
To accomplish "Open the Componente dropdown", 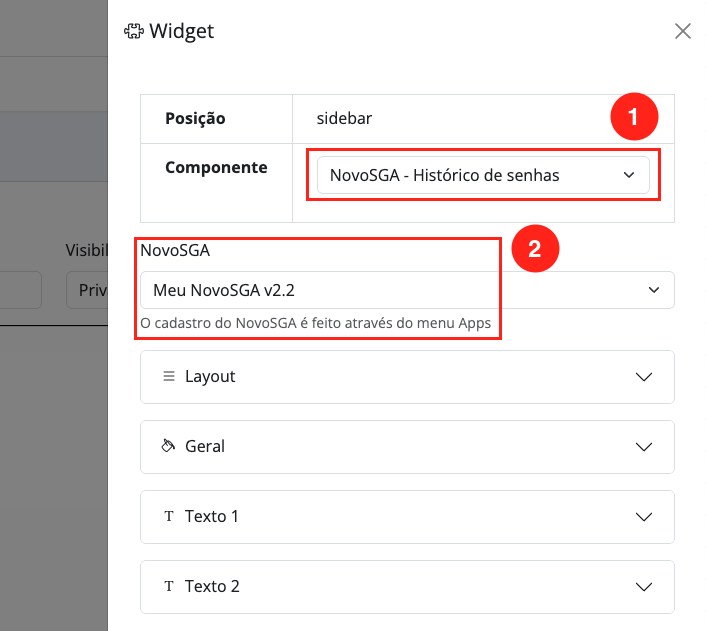I will click(x=483, y=175).
